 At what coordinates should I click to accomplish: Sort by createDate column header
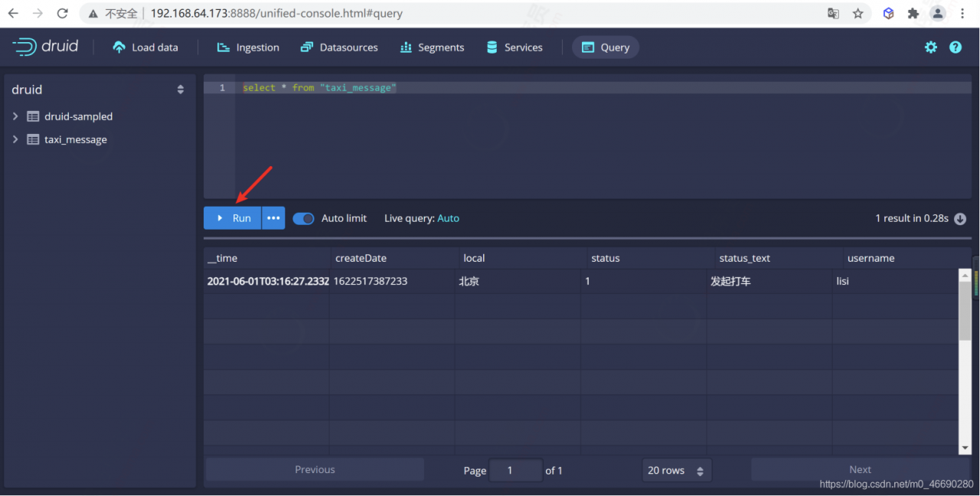pos(394,258)
